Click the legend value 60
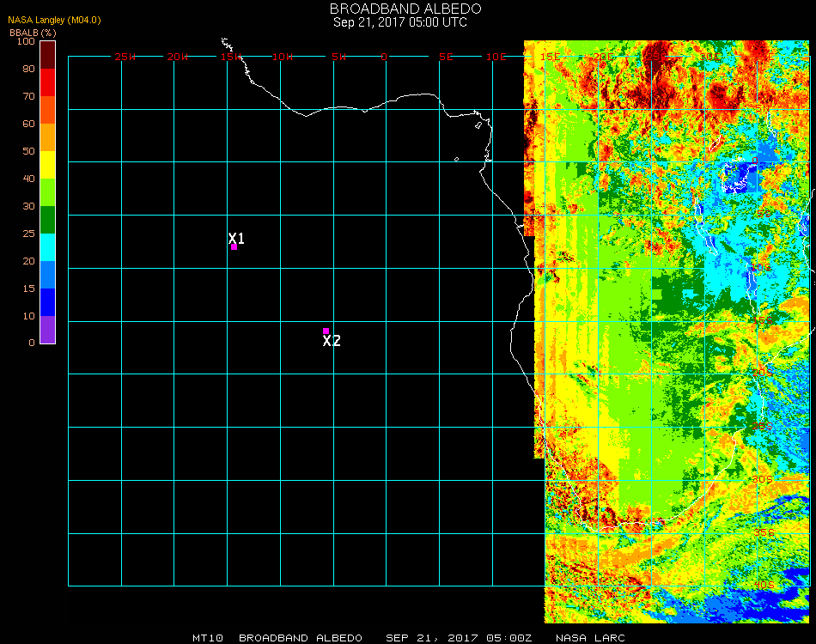816x644 pixels. pos(28,124)
